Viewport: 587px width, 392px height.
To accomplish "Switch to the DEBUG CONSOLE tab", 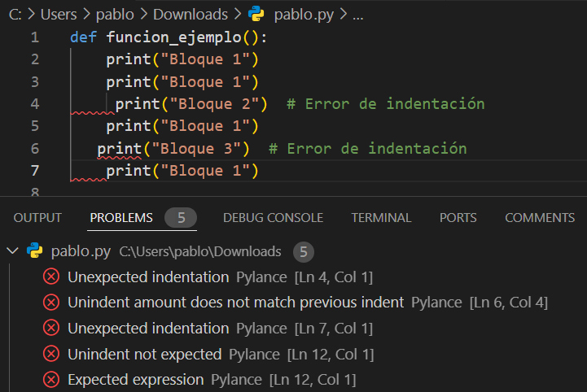I will (x=273, y=218).
